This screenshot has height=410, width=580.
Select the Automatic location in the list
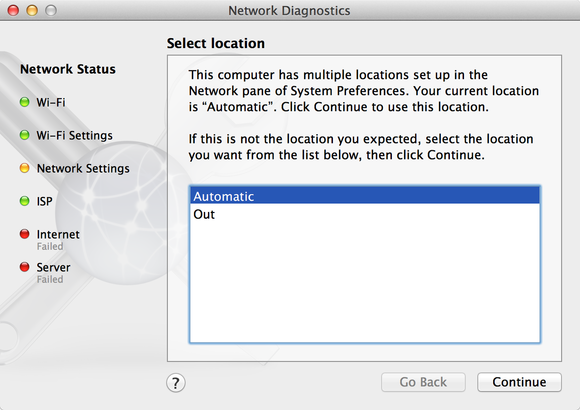pyautogui.click(x=365, y=196)
